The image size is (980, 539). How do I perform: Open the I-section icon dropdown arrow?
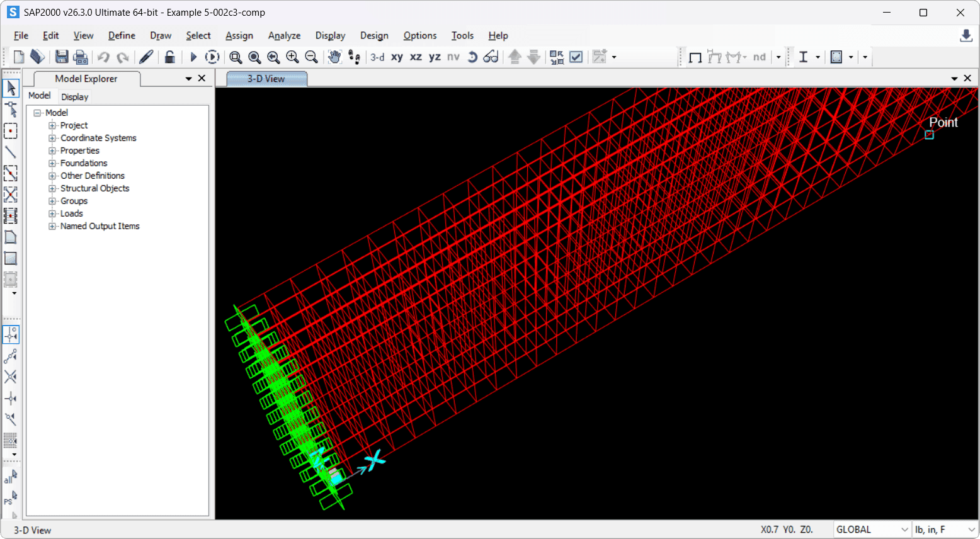[818, 57]
